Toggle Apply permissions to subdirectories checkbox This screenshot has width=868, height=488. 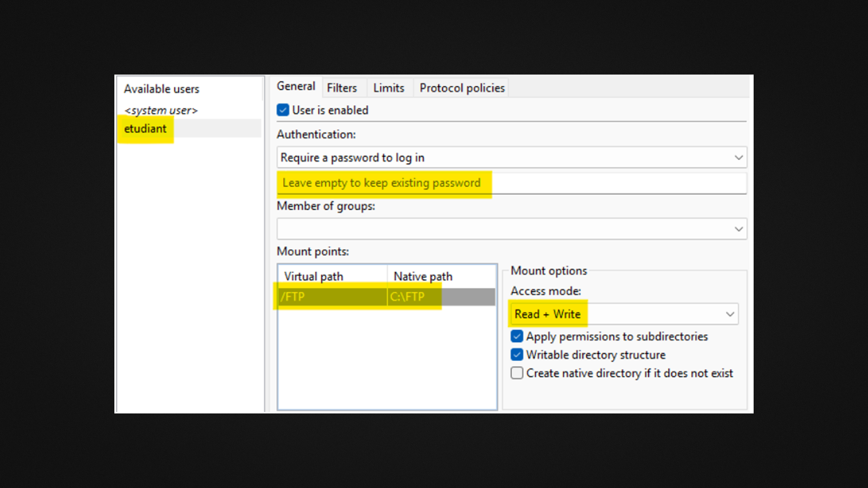point(517,337)
